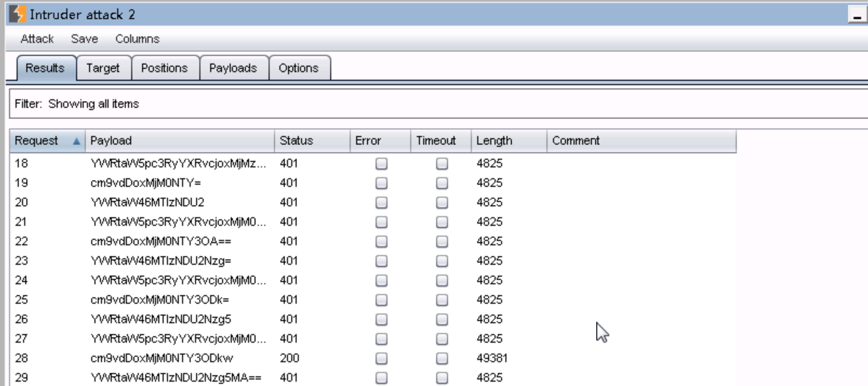This screenshot has height=386, width=868.
Task: Toggle Error checkbox for request 25
Action: 381,300
